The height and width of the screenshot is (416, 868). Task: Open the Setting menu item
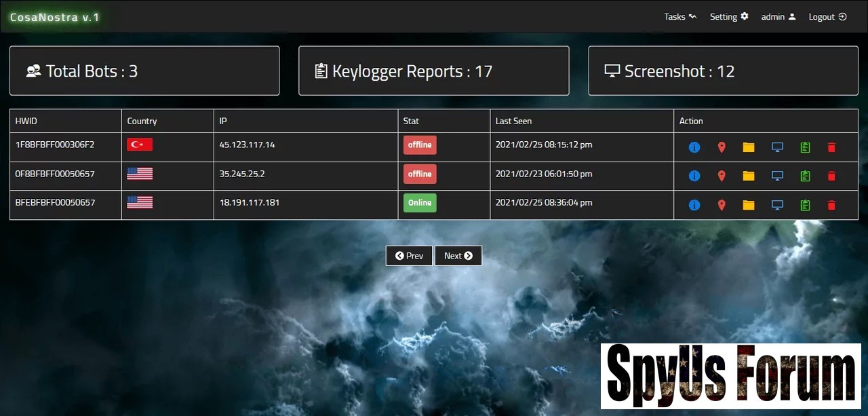click(729, 17)
